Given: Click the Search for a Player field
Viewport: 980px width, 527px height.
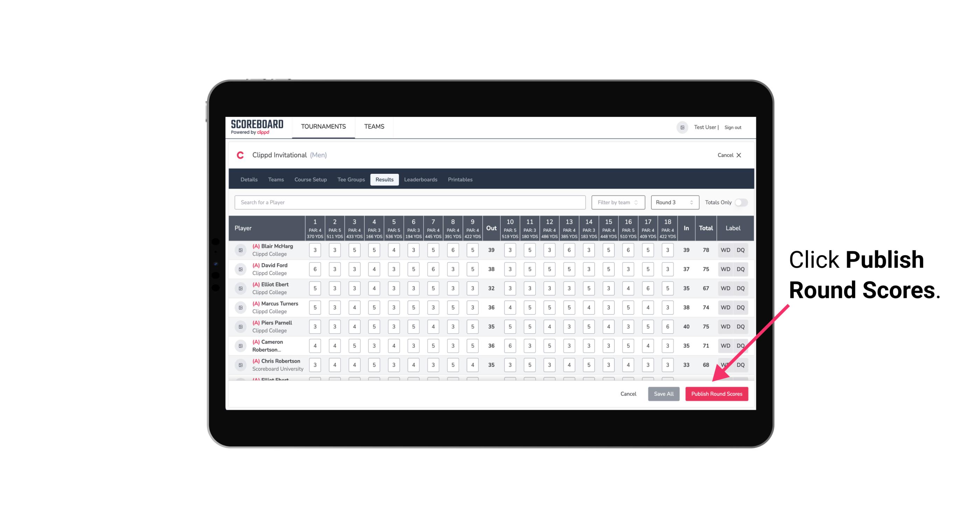Looking at the screenshot, I should pyautogui.click(x=410, y=202).
